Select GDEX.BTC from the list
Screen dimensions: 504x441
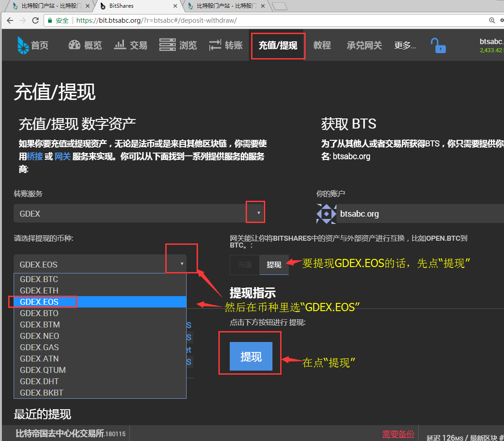pos(100,279)
